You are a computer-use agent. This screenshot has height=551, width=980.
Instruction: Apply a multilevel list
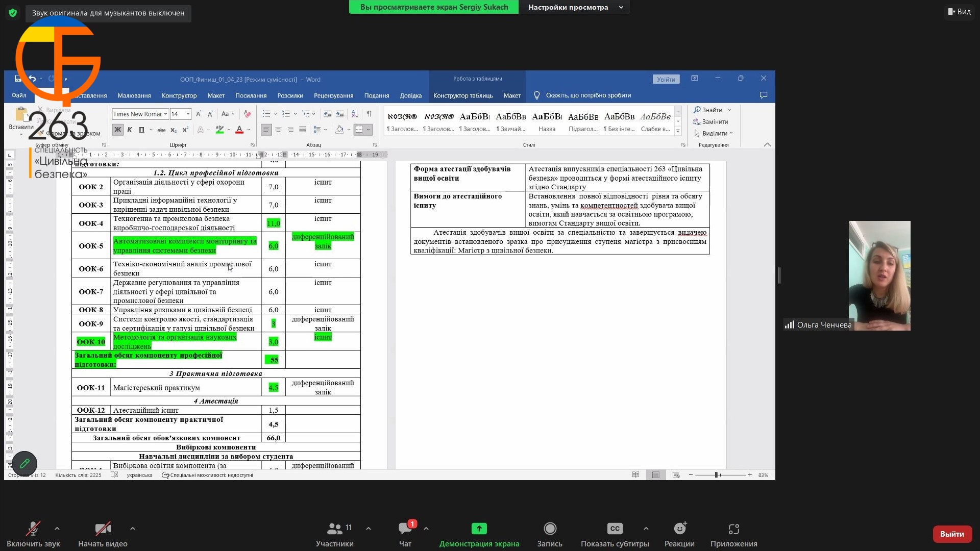click(x=306, y=114)
